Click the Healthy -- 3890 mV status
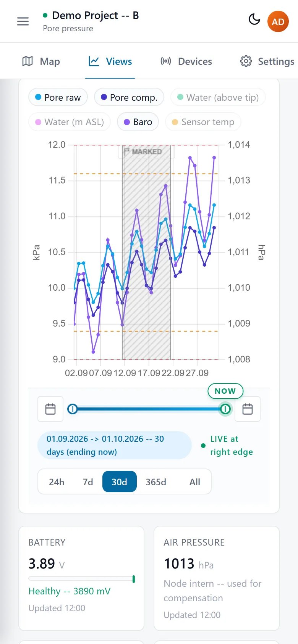The width and height of the screenshot is (298, 644). pyautogui.click(x=70, y=591)
